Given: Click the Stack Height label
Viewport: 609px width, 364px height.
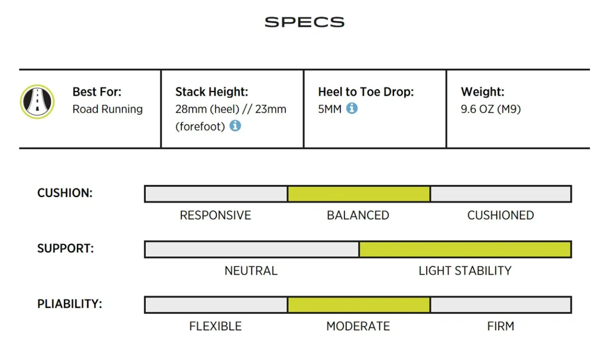Looking at the screenshot, I should [212, 91].
